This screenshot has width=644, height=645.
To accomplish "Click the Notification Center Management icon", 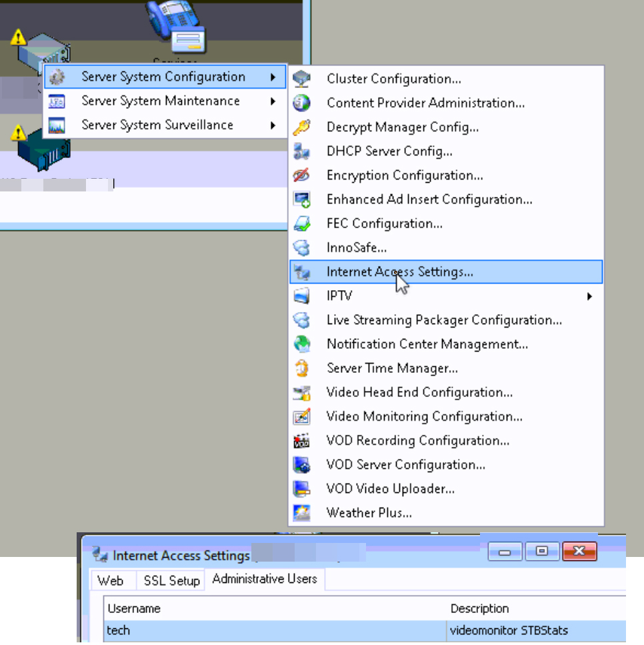I will coord(302,344).
